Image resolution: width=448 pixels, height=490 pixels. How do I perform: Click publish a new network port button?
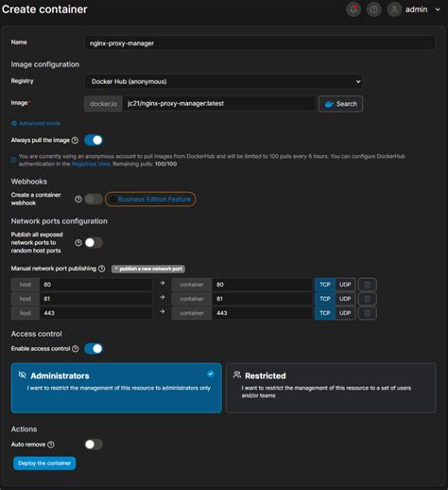tap(148, 269)
